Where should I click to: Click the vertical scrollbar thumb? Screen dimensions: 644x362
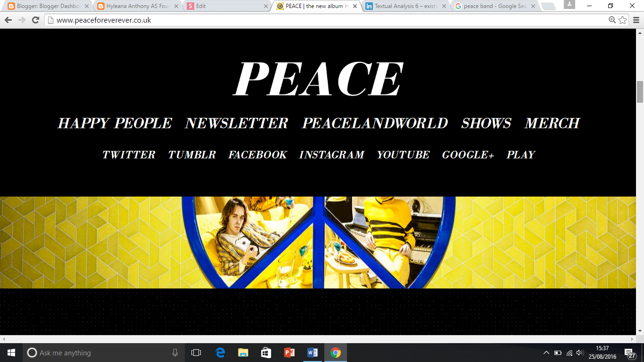pyautogui.click(x=640, y=91)
